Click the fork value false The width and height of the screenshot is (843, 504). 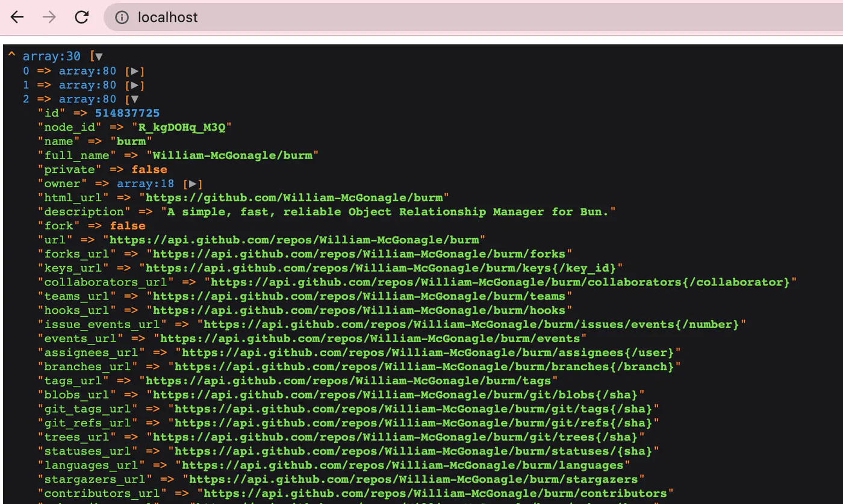(128, 226)
